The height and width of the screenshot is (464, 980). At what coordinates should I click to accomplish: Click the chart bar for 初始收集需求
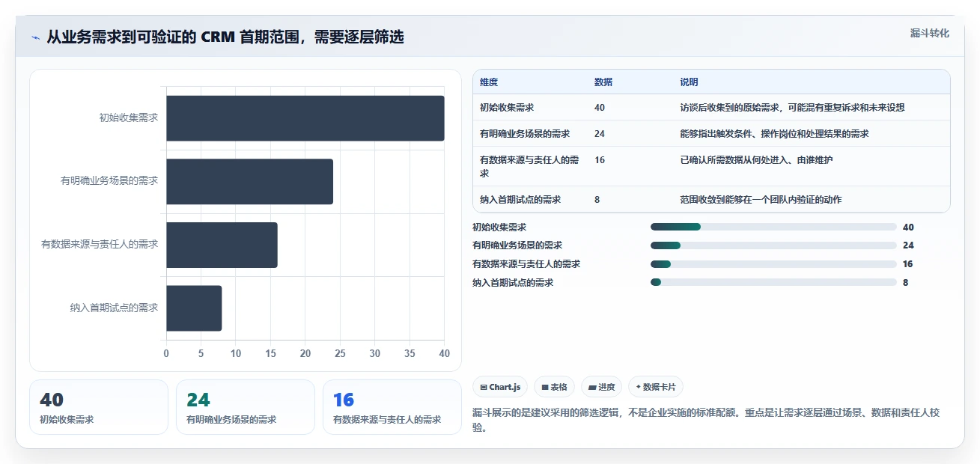click(305, 118)
